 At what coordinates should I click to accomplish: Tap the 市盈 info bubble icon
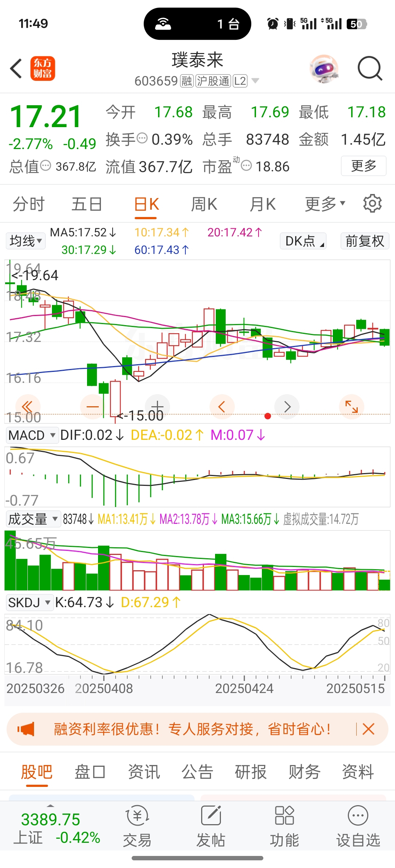point(247,165)
